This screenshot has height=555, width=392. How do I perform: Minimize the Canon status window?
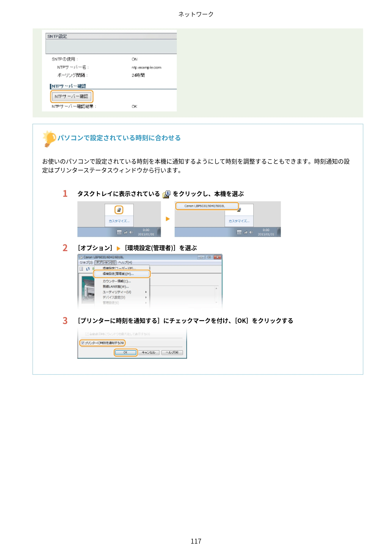click(201, 257)
